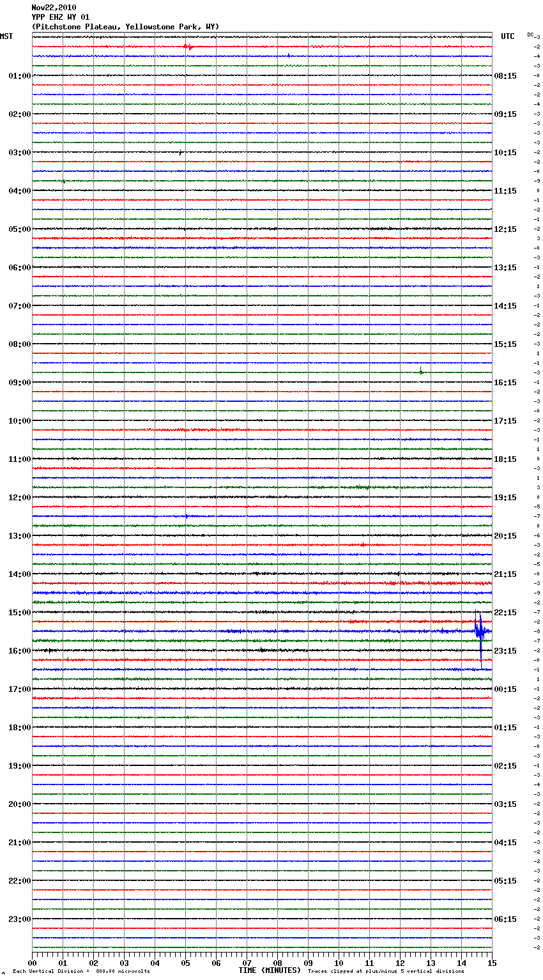Click the 11:15 UTC time label

coord(505,191)
